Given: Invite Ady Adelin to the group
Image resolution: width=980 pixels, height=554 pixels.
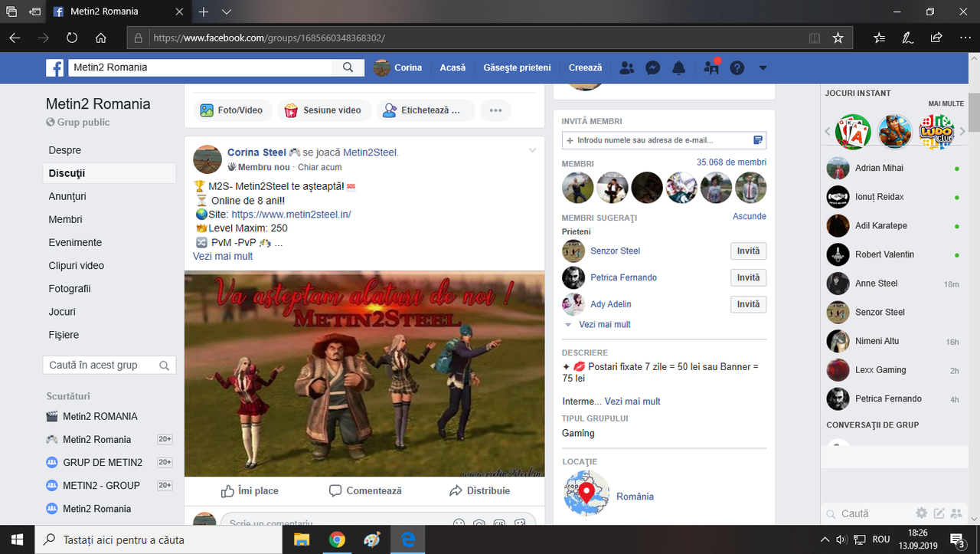Looking at the screenshot, I should click(x=749, y=304).
